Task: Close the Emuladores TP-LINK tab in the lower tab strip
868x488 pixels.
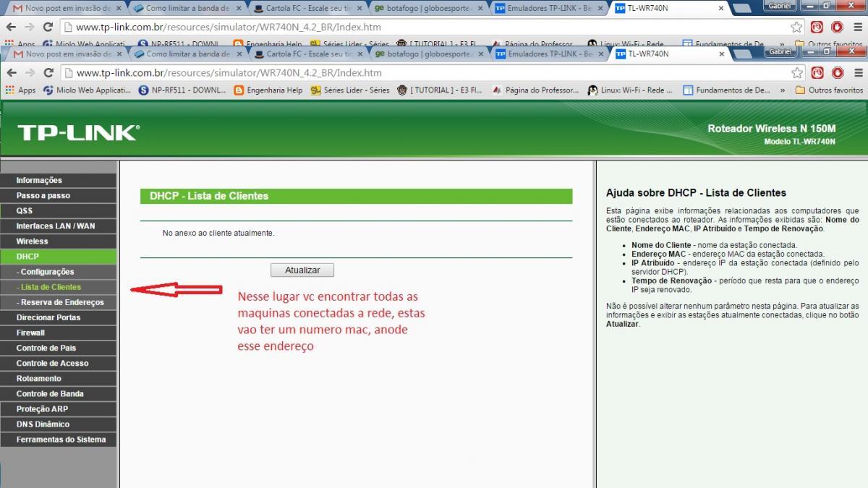Action: (600, 54)
